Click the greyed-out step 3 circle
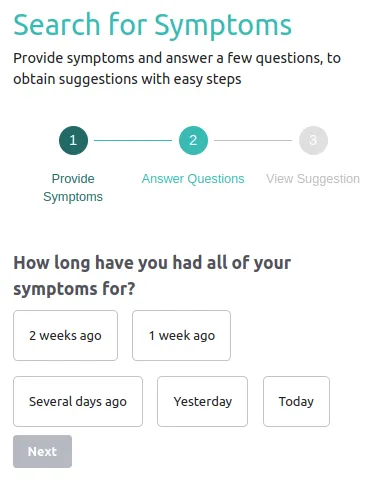Screen dimensions: 384x494 (313, 140)
